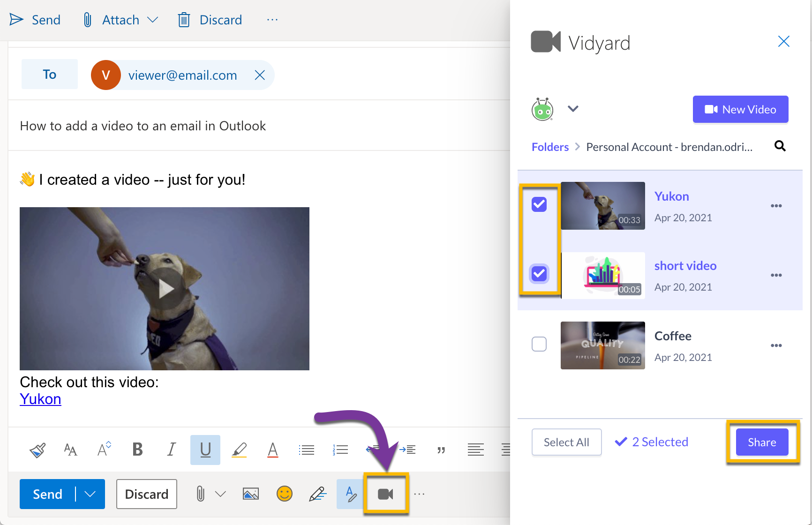Insert pictures inline icon
The height and width of the screenshot is (525, 812).
(x=251, y=494)
